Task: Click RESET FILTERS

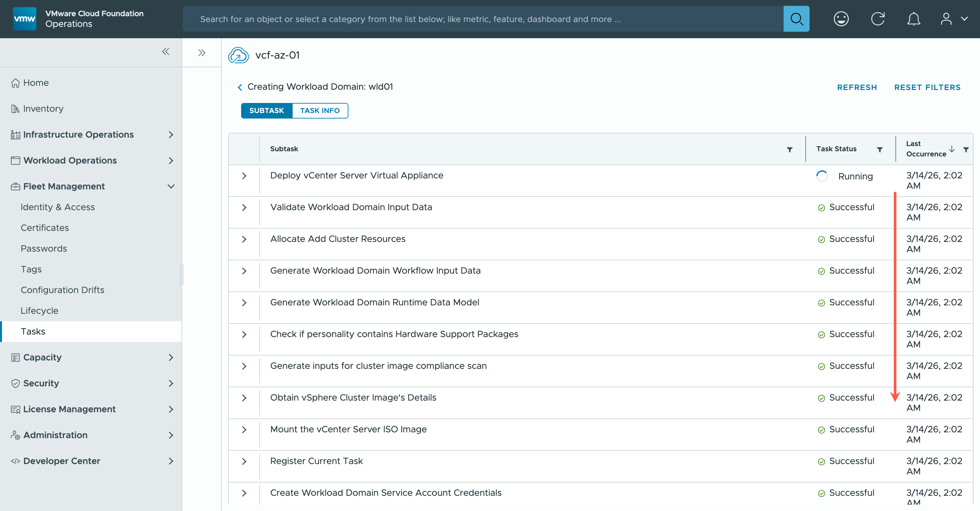Action: [x=927, y=87]
